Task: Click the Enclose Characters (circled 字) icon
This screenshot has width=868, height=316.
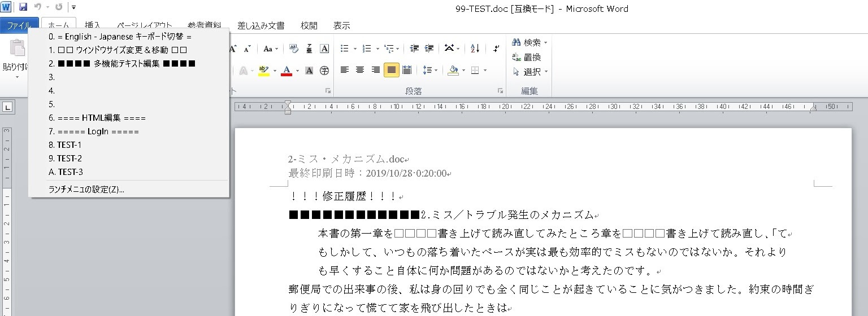Action: coord(324,71)
